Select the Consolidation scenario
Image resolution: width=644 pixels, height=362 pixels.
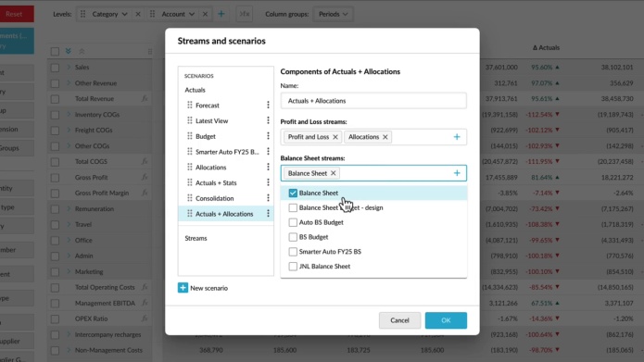click(214, 198)
